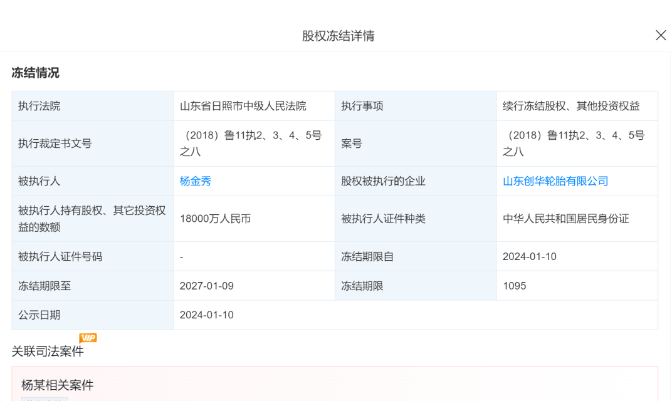671x413 pixels.
Task: Click the 中华人民共和国居民身份证 value
Action: (x=566, y=218)
